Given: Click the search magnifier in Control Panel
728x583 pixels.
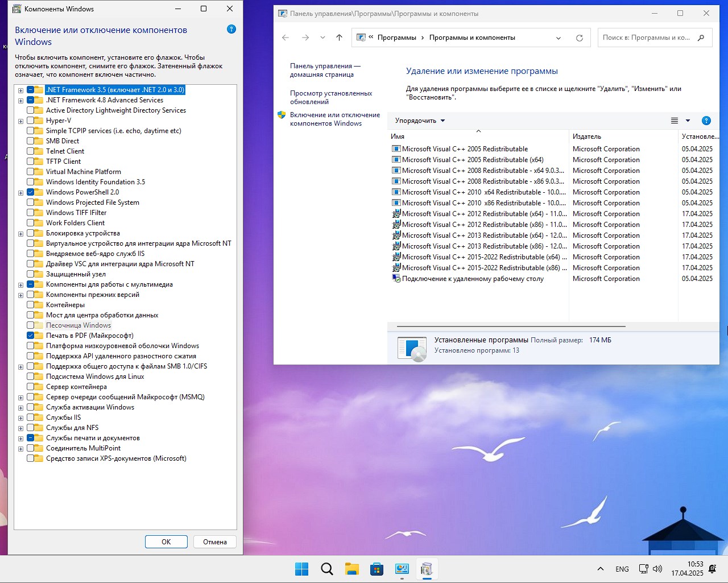Looking at the screenshot, I should (701, 38).
